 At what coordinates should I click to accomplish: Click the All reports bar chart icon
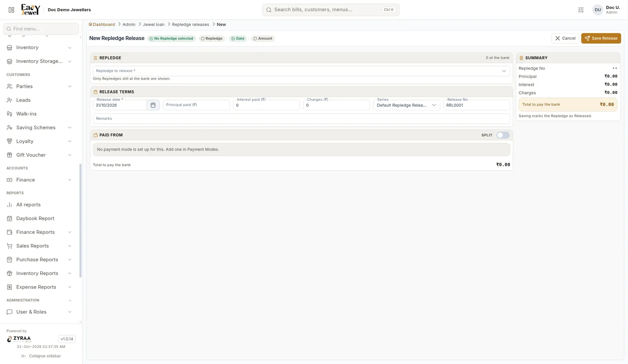click(x=9, y=205)
